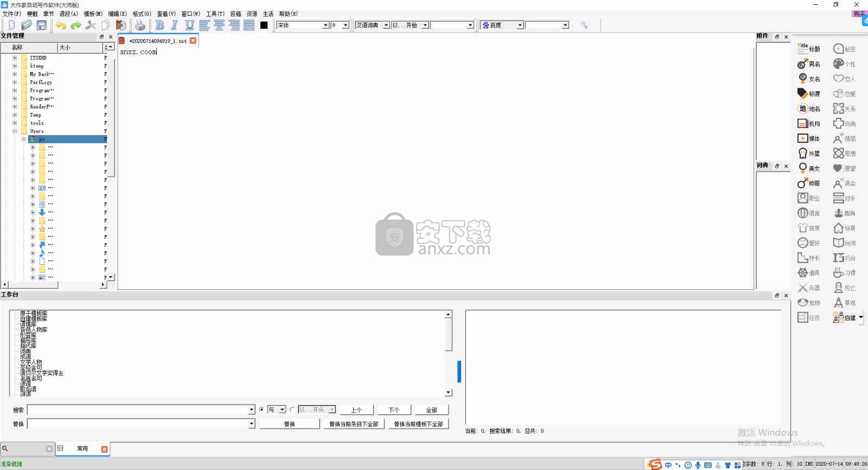Click the Redo arrow icon
The image size is (868, 470).
pos(76,25)
